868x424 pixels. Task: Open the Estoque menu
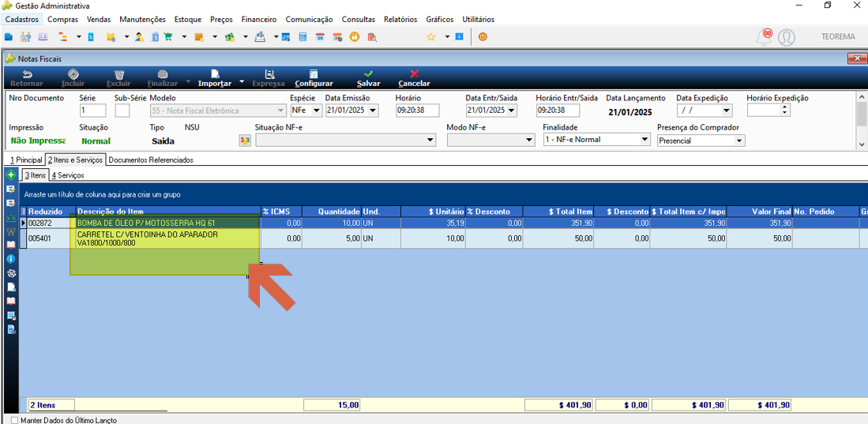click(x=188, y=19)
